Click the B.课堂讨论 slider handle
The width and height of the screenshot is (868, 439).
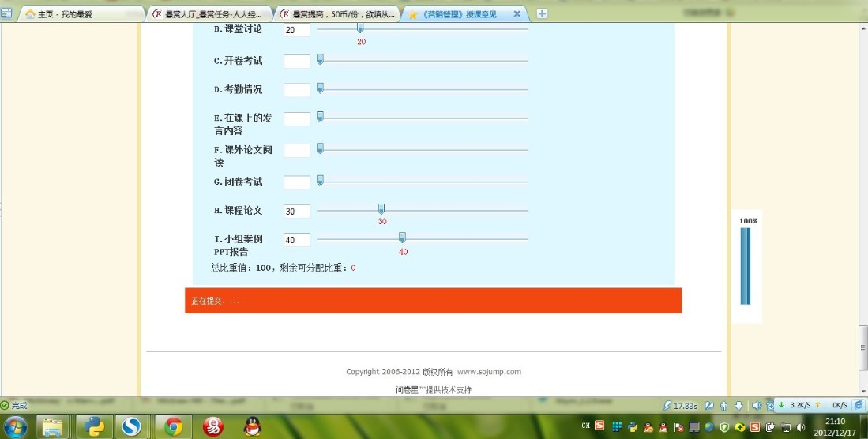pyautogui.click(x=360, y=28)
